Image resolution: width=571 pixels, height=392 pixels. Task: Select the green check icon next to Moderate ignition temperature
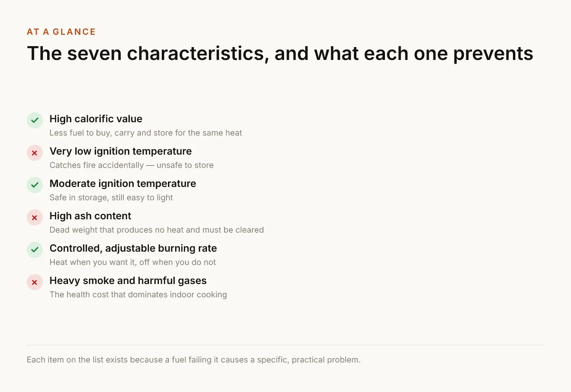(x=35, y=185)
